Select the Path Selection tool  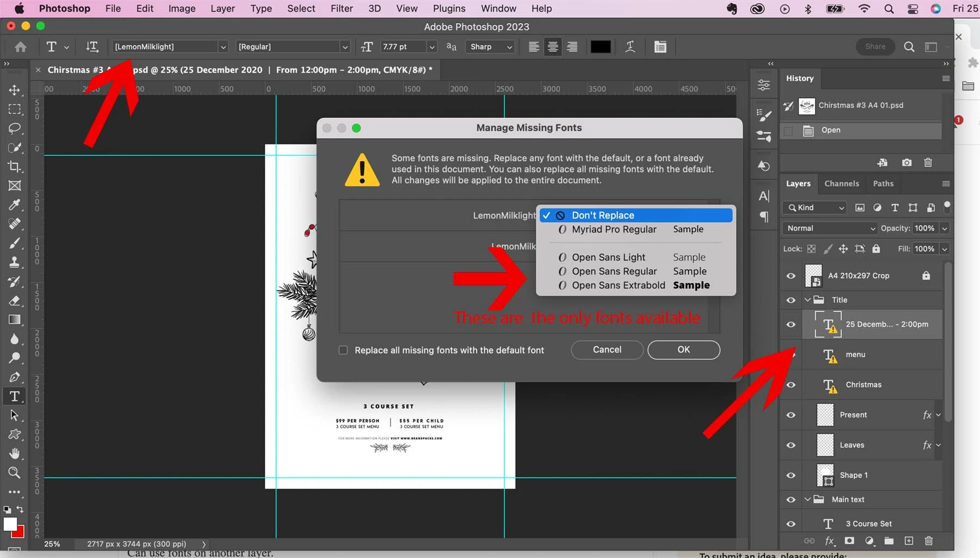(x=15, y=415)
